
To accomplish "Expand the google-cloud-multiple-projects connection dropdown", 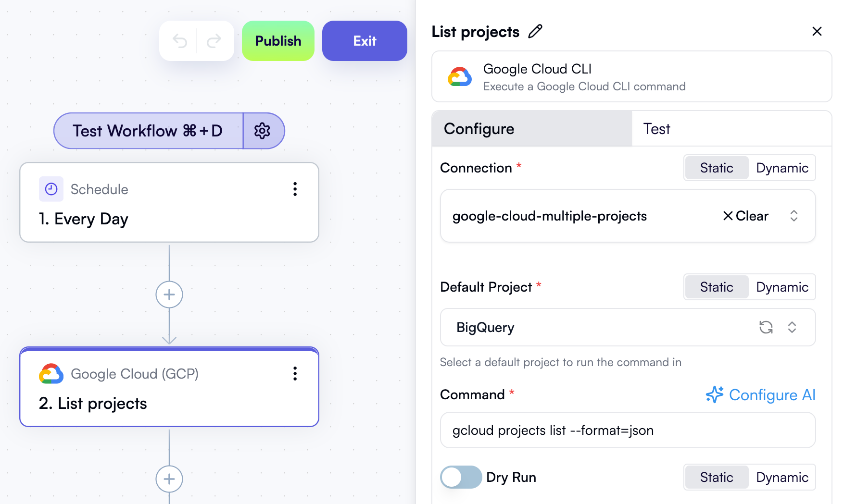I will [x=794, y=216].
